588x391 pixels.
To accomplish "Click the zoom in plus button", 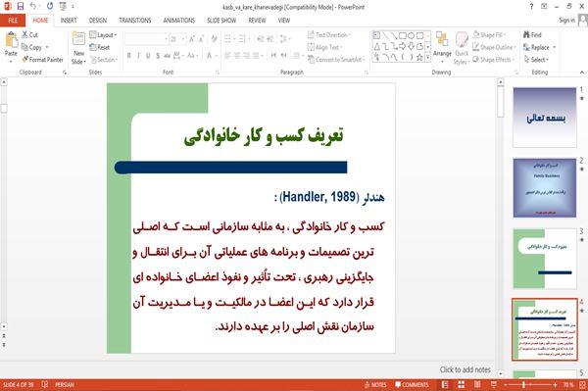I will (555, 384).
